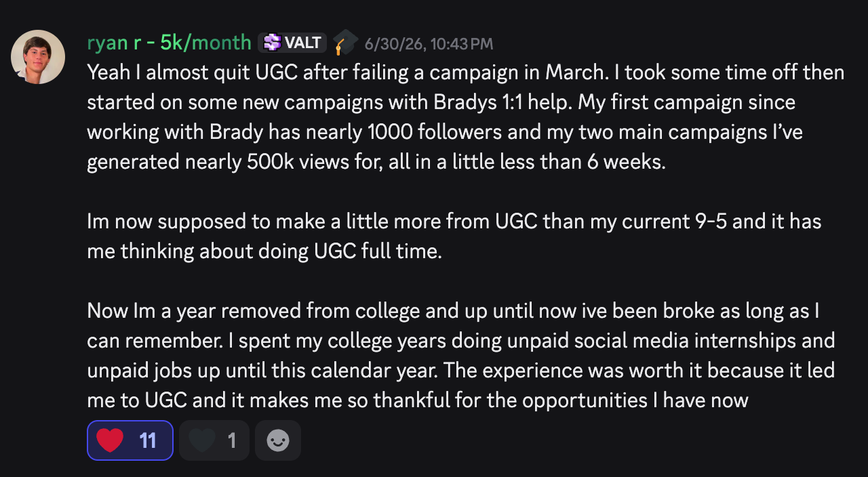Click the paragraph starting "Im now supposed to make"
868x477 pixels.
(454, 236)
